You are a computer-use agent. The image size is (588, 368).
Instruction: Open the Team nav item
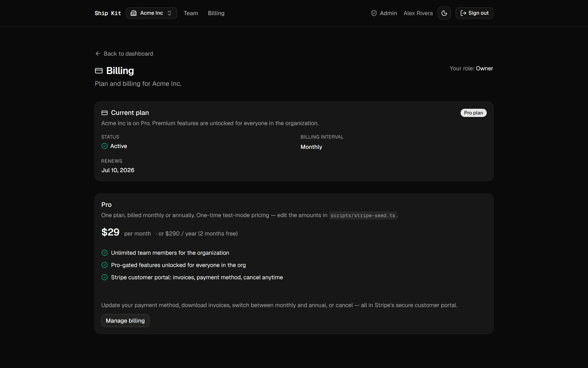[191, 13]
